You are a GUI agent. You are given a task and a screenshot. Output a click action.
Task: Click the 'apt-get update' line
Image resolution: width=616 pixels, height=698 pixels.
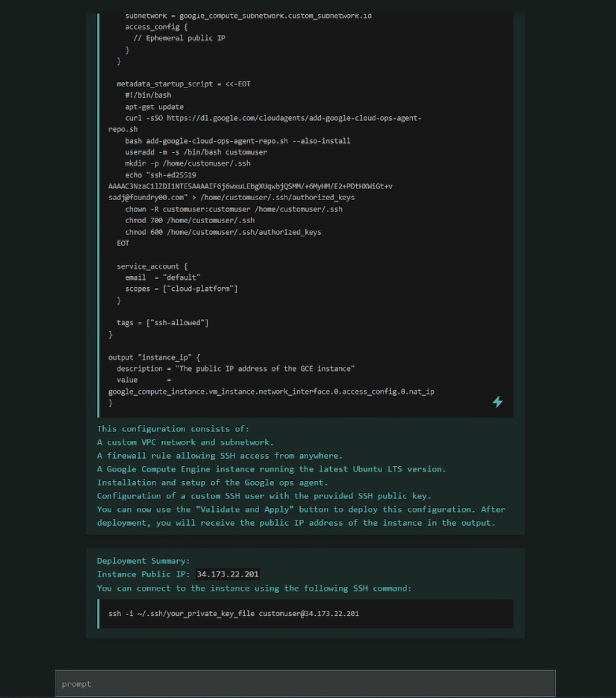tap(154, 107)
